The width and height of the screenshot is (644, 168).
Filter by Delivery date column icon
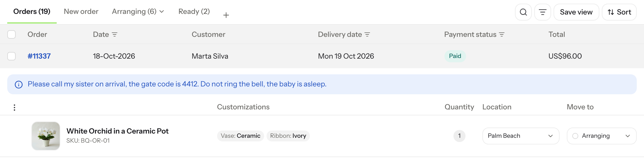pyautogui.click(x=367, y=34)
